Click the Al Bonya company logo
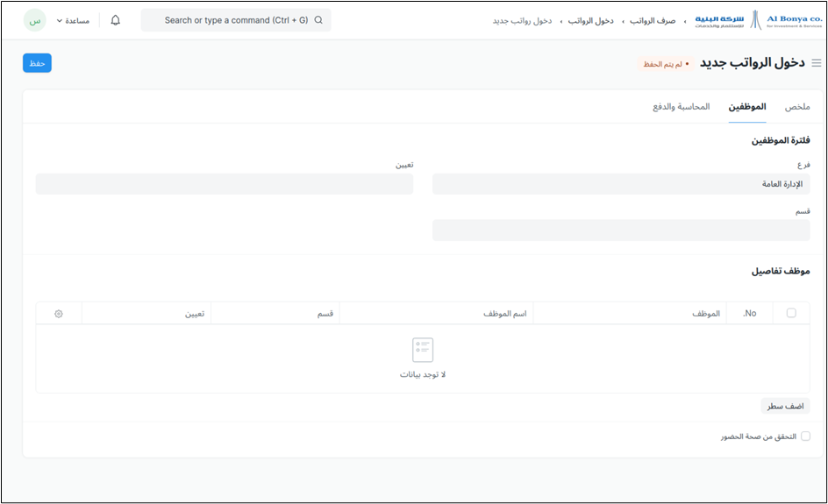The width and height of the screenshot is (828, 504). [758, 20]
